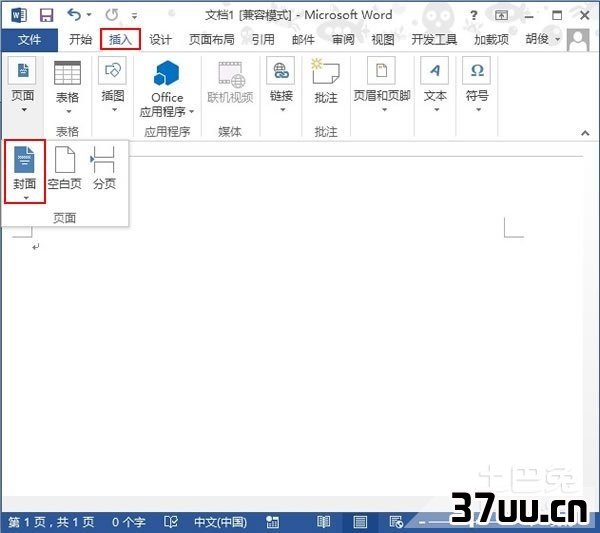Open the 封面 cover page gallery
This screenshot has height=533, width=600.
pyautogui.click(x=25, y=172)
